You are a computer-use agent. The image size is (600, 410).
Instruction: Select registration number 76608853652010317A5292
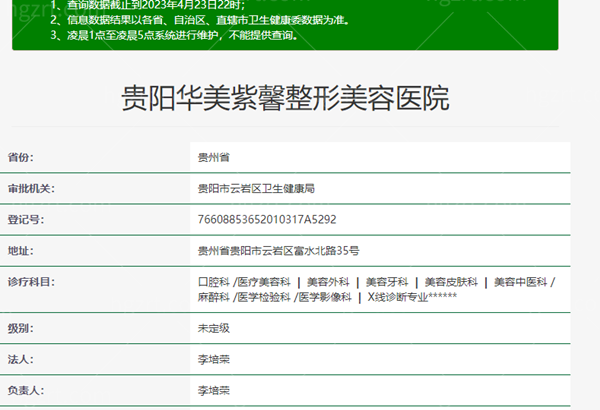(x=267, y=219)
